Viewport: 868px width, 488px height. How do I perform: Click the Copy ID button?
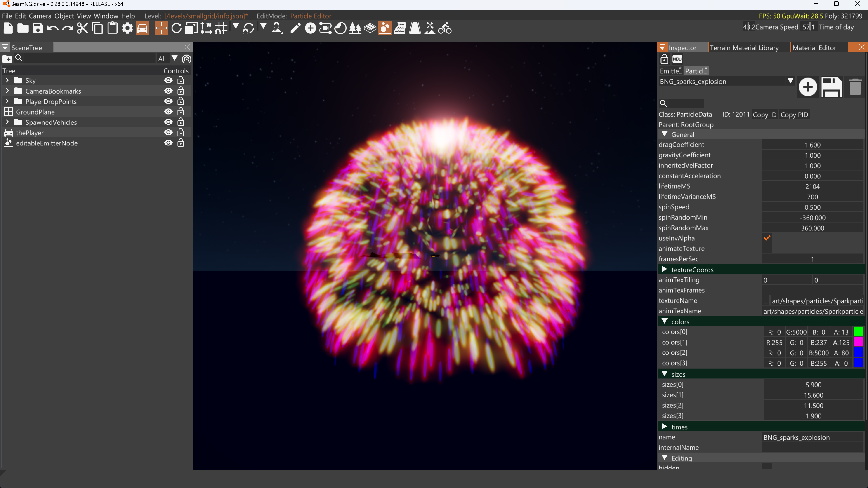click(x=764, y=115)
